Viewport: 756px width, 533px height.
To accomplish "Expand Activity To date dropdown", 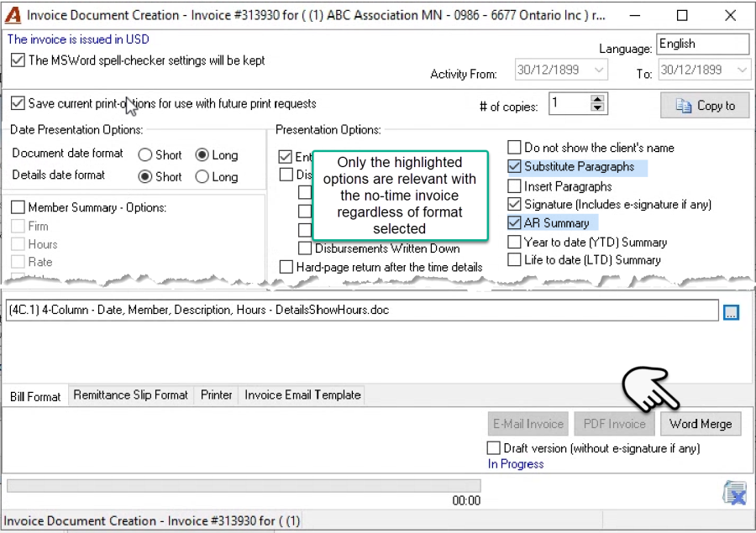I will (742, 70).
